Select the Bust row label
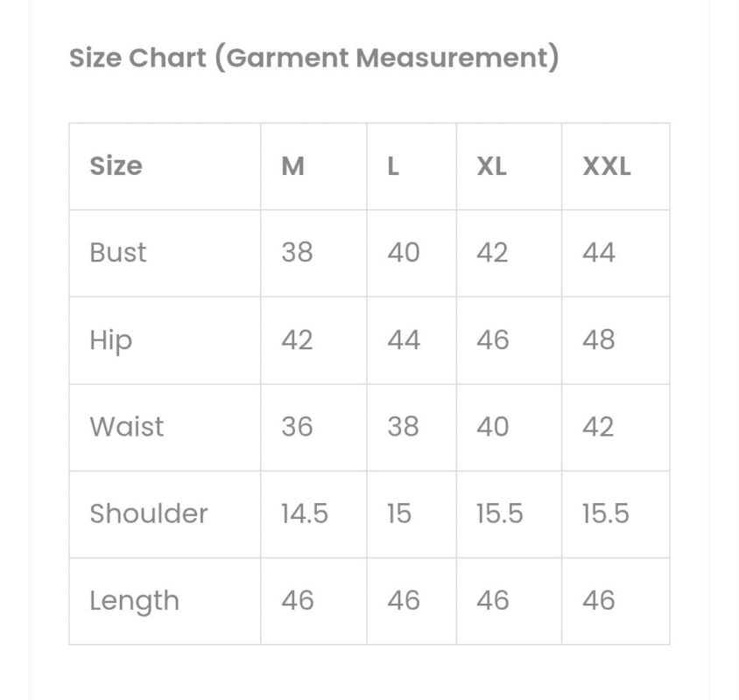Viewport: 739px width, 700px height. 118,253
